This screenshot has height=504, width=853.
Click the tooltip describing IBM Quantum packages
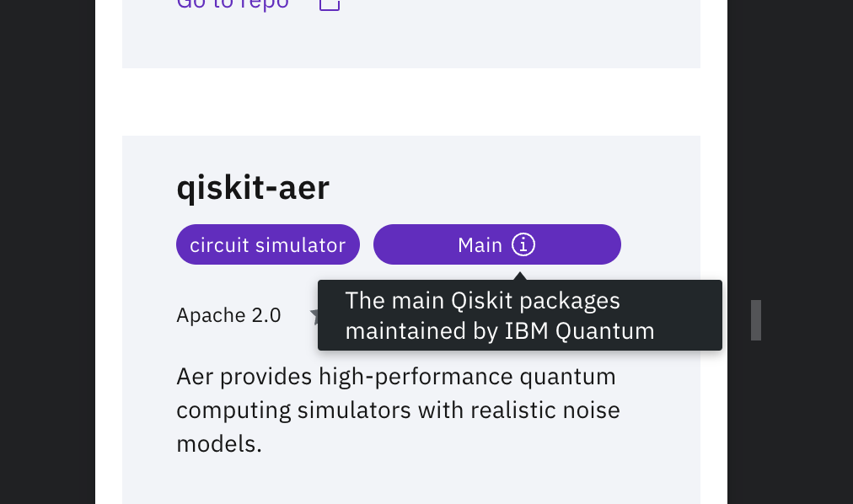519,315
